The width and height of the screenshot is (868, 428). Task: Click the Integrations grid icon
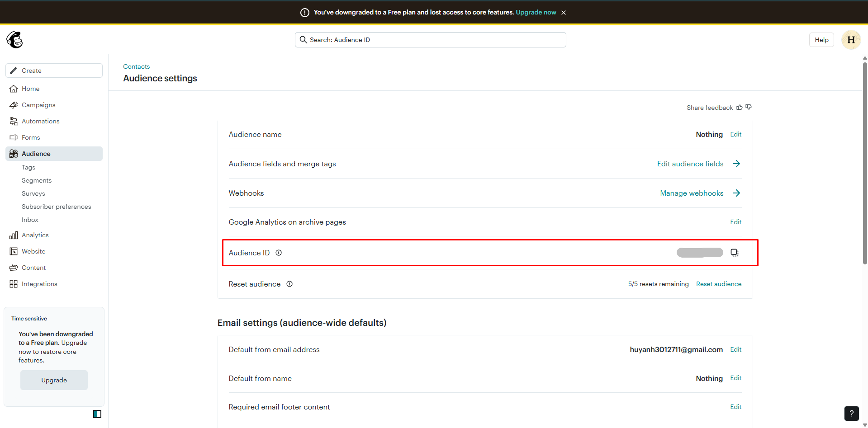14,284
